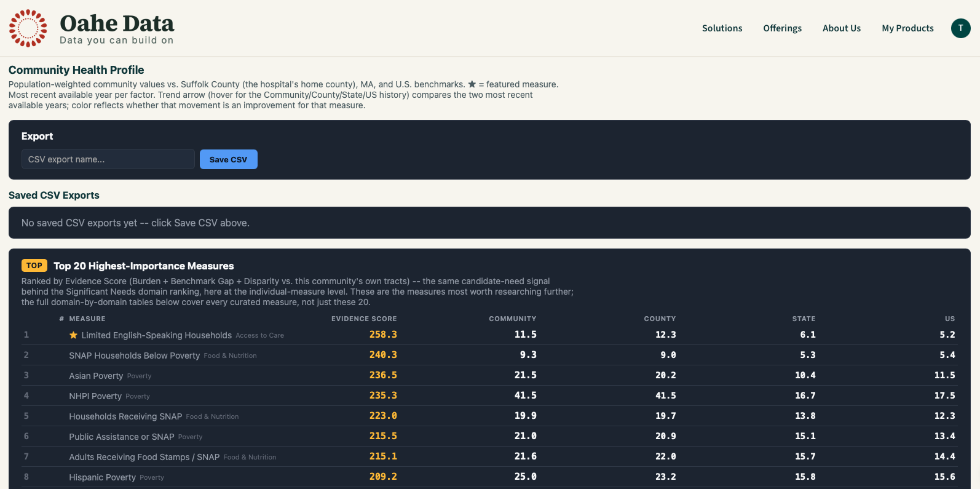The height and width of the screenshot is (489, 980).
Task: Click evidence score 258.3
Action: (383, 335)
